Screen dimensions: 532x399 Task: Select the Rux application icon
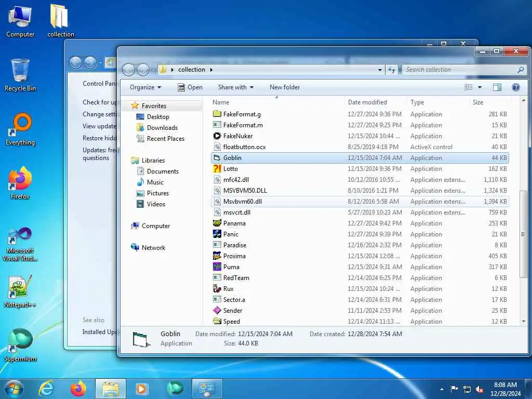[217, 289]
